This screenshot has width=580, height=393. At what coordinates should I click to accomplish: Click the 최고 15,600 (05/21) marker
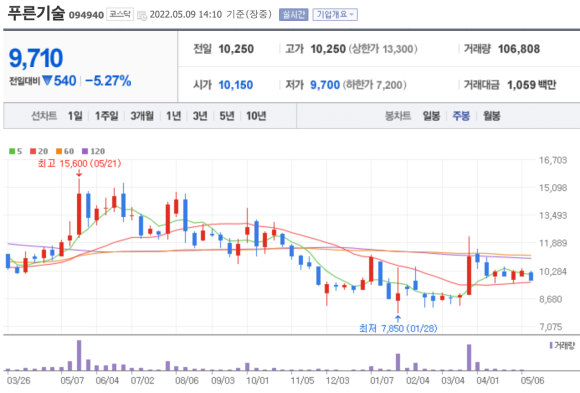click(80, 164)
